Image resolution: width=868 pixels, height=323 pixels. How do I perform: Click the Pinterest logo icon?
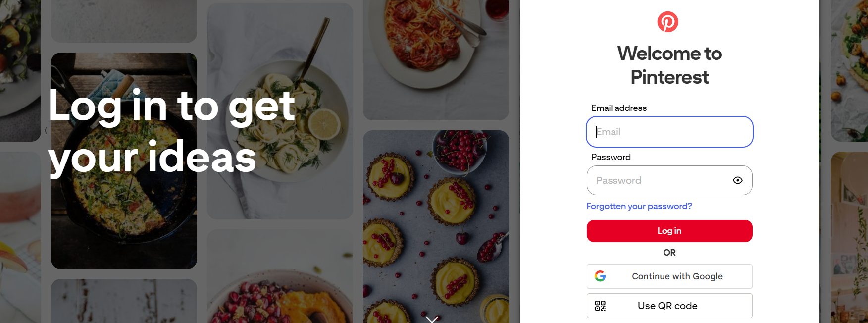pos(667,22)
